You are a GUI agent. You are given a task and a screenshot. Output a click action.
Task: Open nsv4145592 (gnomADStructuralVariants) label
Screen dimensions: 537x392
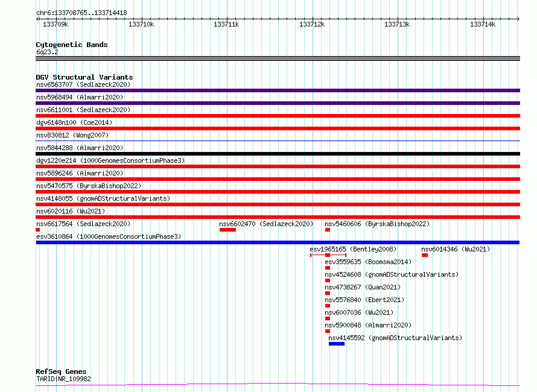point(395,338)
